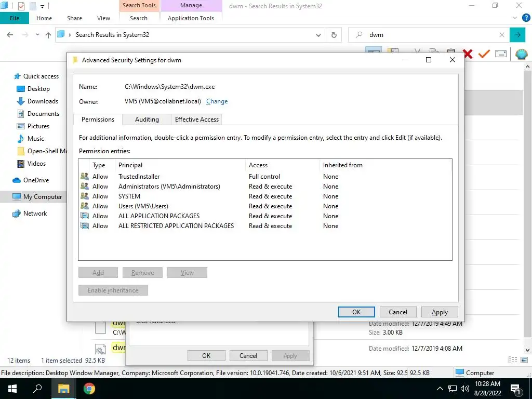
Task: Go back with the Explorer back arrow
Action: [x=10, y=35]
